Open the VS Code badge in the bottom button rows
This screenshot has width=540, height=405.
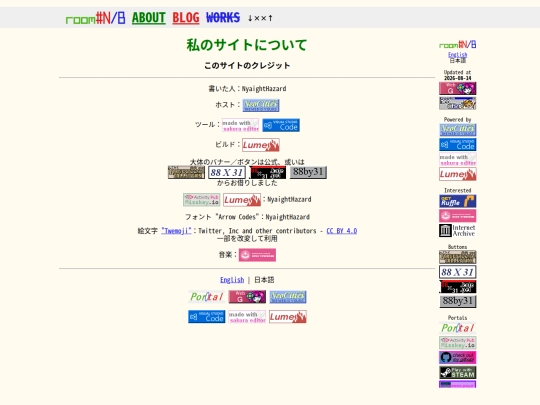(207, 317)
